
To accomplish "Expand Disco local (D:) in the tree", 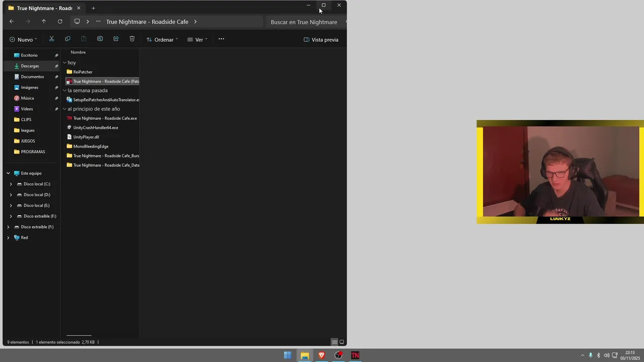I will click(11, 195).
